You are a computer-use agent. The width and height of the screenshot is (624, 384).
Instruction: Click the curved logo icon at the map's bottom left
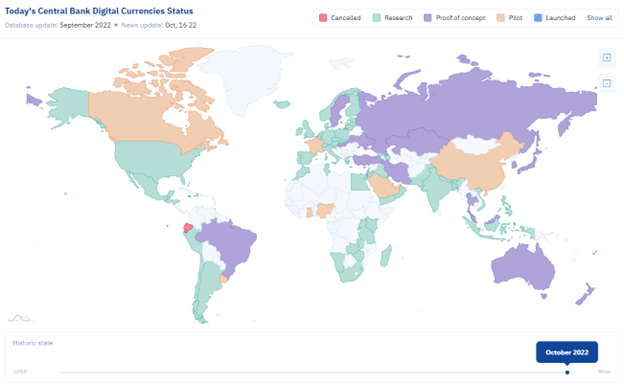coord(21,318)
